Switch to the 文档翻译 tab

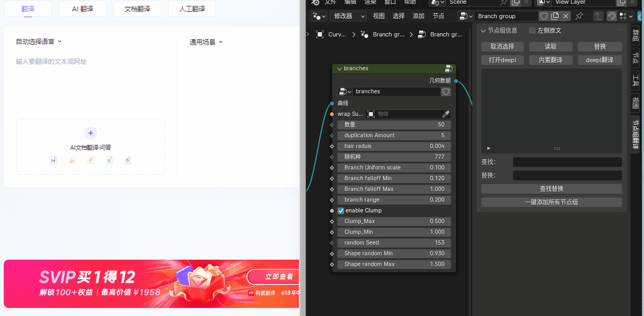[137, 9]
